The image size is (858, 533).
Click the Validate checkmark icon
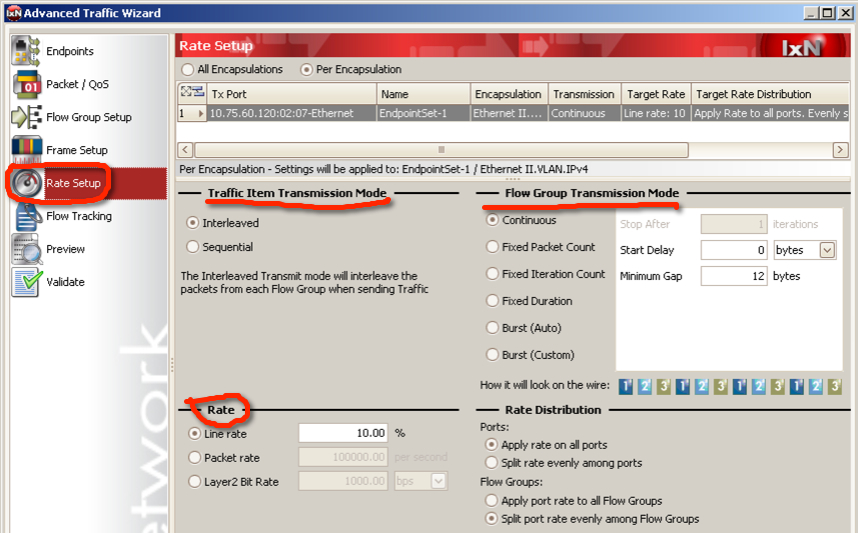pyautogui.click(x=26, y=282)
